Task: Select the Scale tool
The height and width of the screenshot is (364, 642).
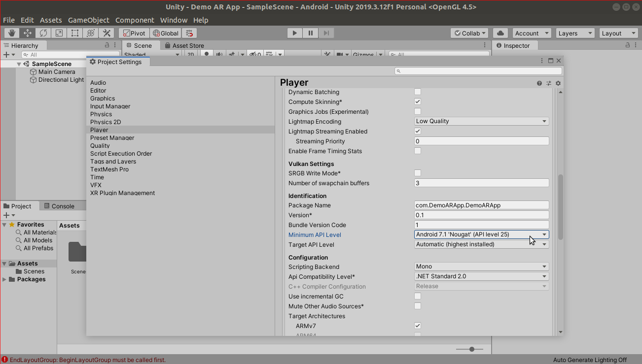Action: coord(59,33)
